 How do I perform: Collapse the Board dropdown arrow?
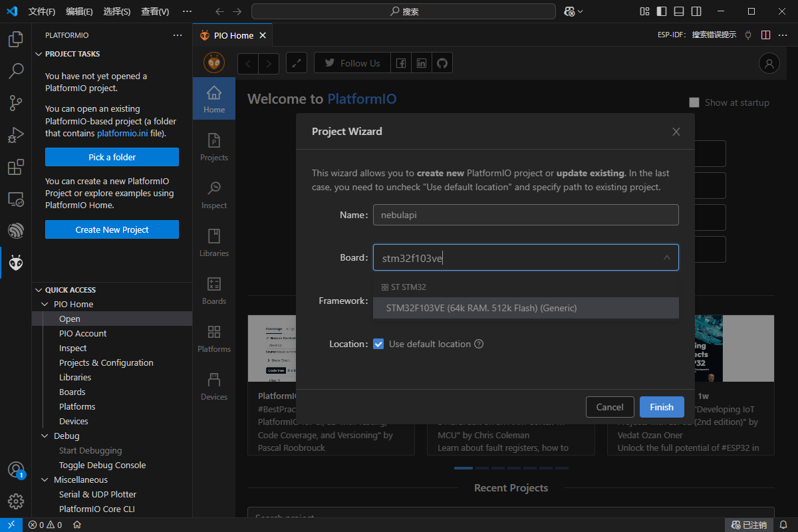pyautogui.click(x=666, y=258)
